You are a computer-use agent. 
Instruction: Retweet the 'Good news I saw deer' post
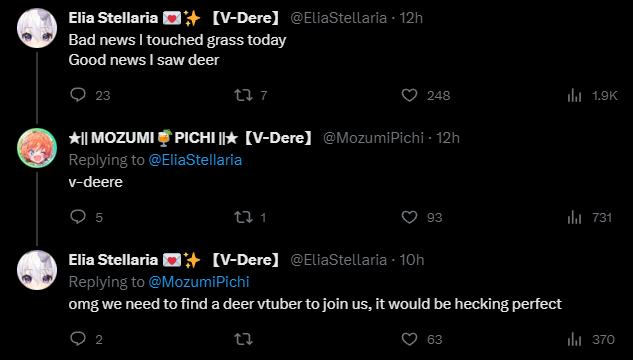click(x=243, y=95)
